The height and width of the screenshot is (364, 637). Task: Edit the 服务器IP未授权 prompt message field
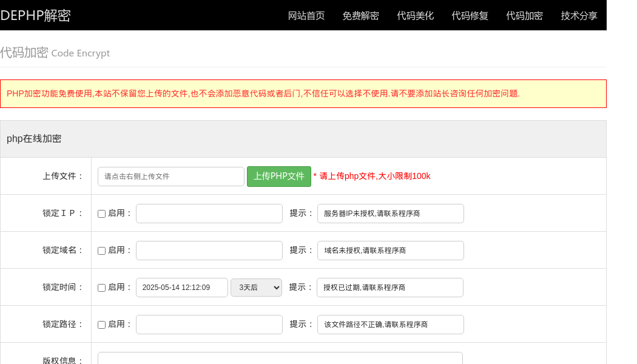(391, 214)
